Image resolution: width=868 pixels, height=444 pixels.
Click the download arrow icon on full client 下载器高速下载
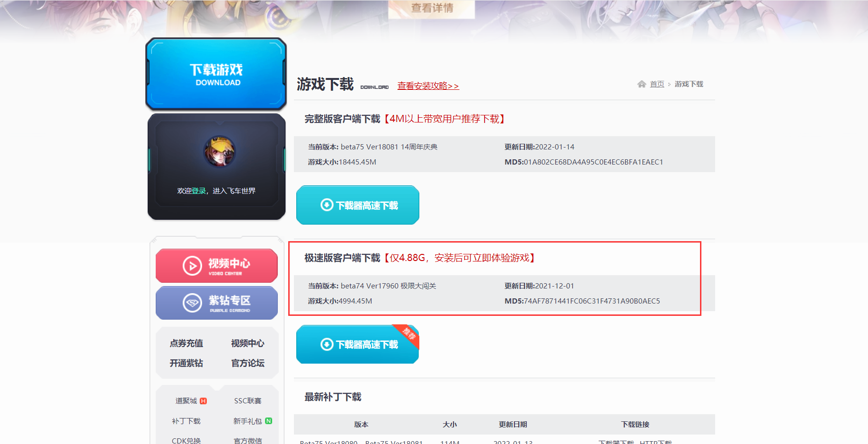pyautogui.click(x=327, y=205)
